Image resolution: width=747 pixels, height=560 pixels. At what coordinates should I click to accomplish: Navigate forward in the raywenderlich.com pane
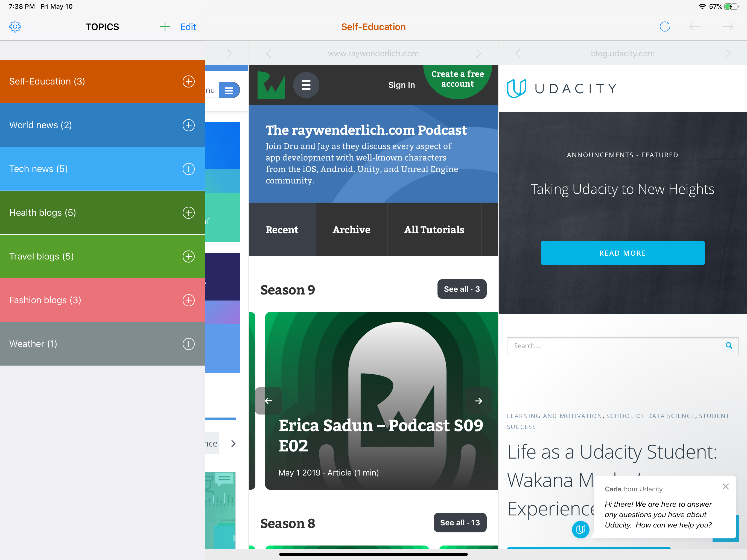(x=478, y=53)
